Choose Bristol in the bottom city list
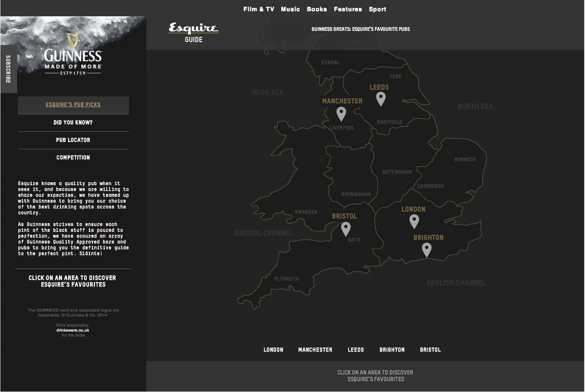 tap(430, 350)
